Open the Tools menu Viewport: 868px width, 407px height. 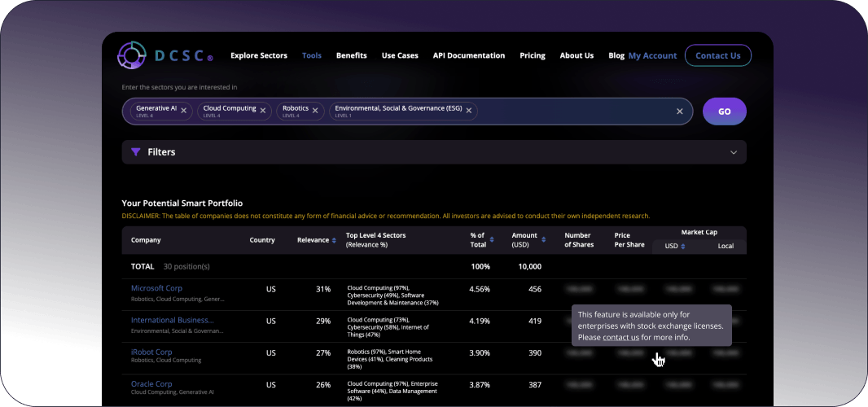312,55
